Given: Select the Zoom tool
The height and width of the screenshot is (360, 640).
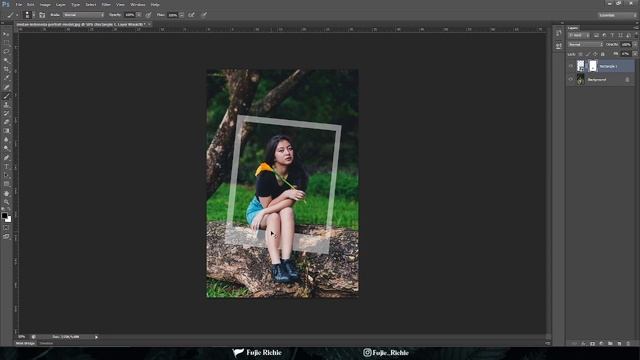Looking at the screenshot, I should pyautogui.click(x=6, y=202).
